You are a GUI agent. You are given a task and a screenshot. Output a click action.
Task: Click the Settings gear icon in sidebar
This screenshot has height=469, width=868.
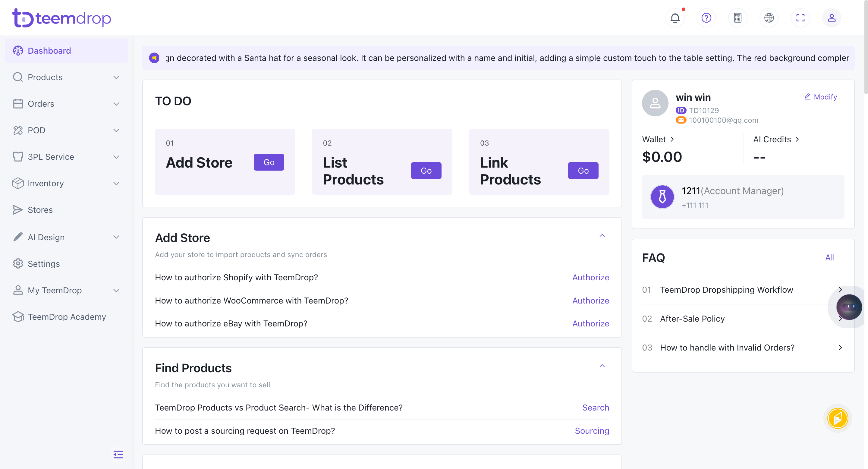18,263
